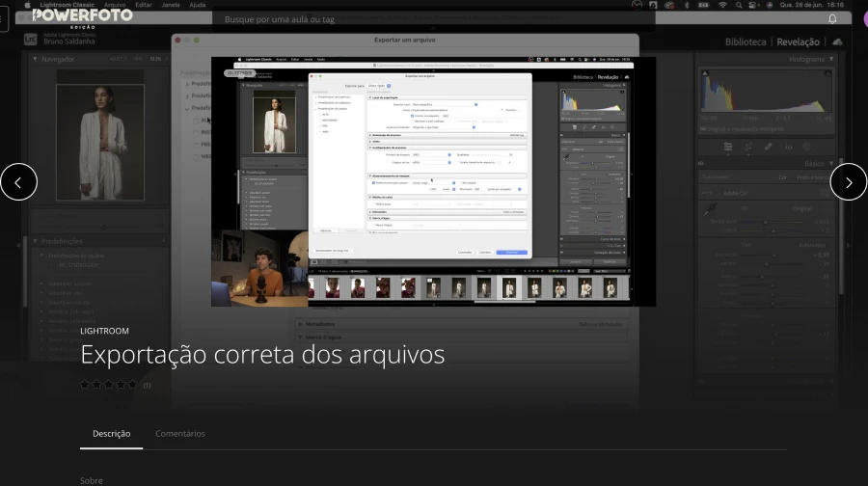
Task: Focus the 'Busque por uma aula ou tag' search field
Action: tap(433, 19)
